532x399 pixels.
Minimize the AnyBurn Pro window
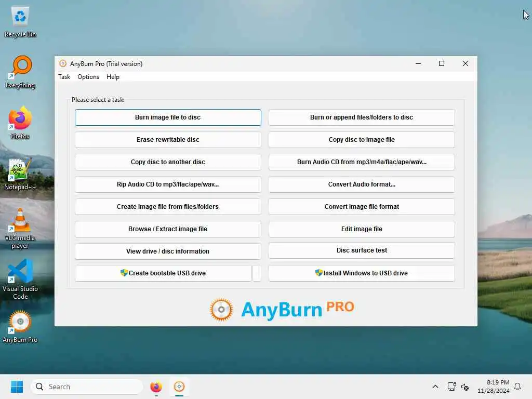418,63
